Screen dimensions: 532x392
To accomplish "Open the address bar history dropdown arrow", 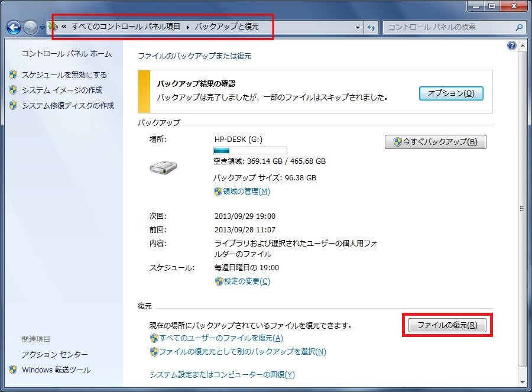I will [358, 27].
